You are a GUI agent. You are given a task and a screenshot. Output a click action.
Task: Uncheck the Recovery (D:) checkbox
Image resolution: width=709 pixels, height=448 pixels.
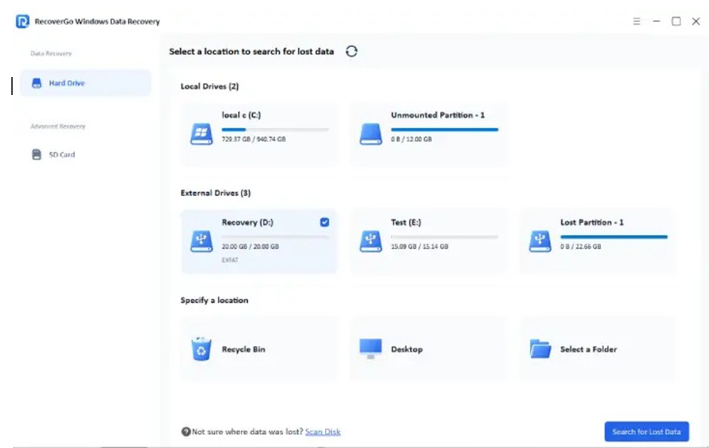pyautogui.click(x=324, y=222)
